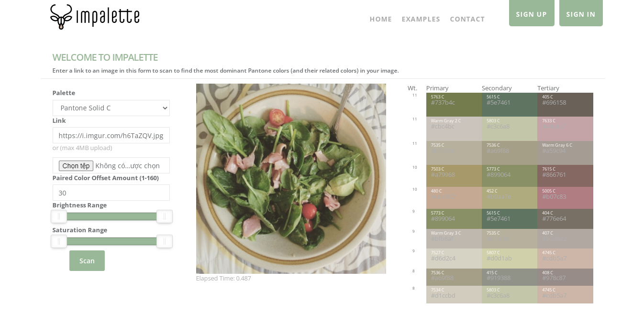Screen dimensions: 644x313
Task: Focus the image Link text field
Action: (111, 135)
